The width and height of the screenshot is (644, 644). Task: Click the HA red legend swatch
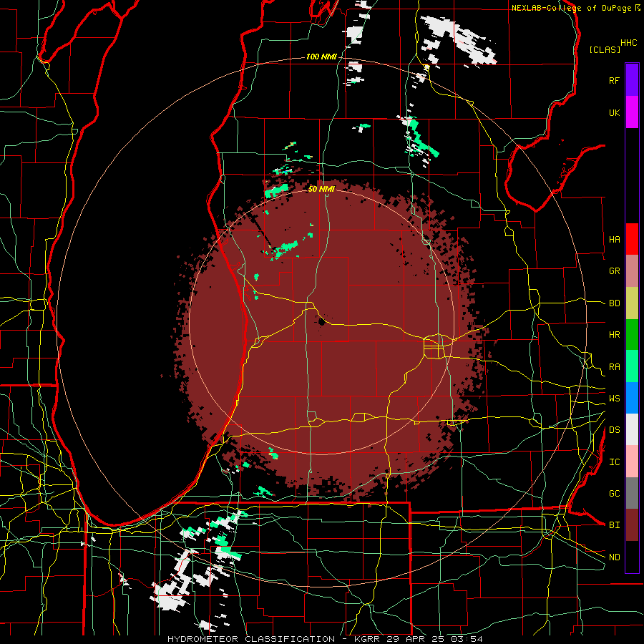[632, 239]
